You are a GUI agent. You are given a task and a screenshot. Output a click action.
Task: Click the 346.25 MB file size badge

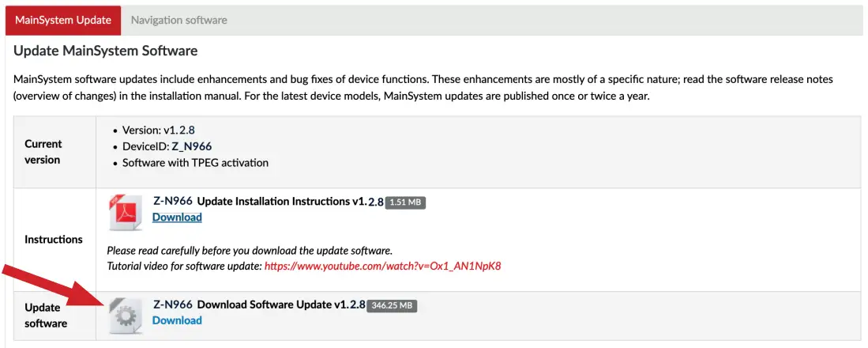coord(392,305)
